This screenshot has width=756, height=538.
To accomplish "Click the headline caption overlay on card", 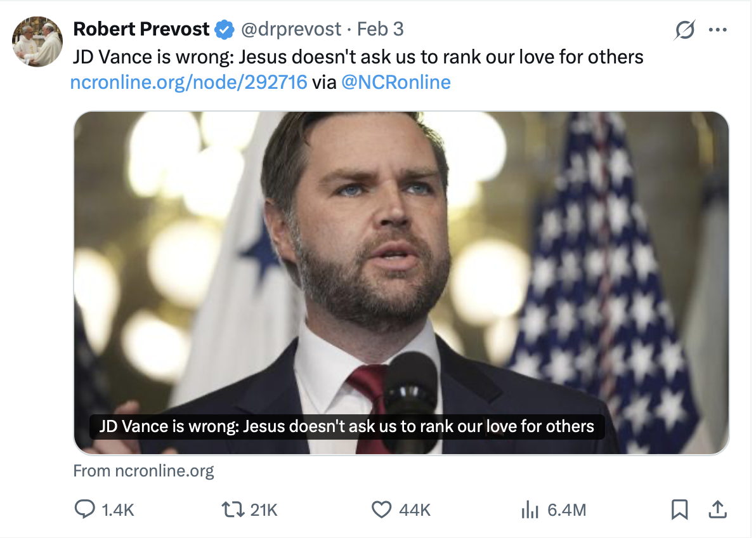I will 346,426.
